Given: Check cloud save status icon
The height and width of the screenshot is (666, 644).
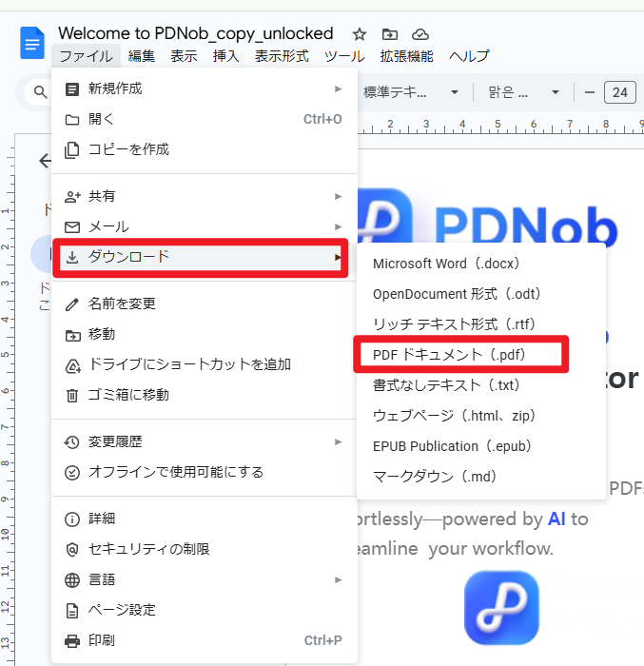Looking at the screenshot, I should click(420, 34).
